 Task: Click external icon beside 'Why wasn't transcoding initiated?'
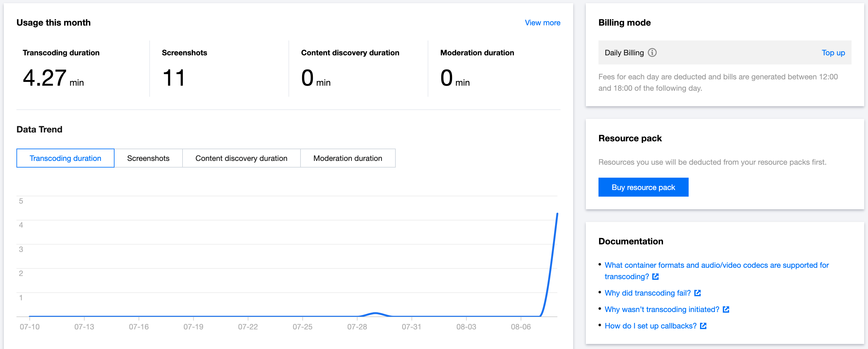pyautogui.click(x=726, y=309)
